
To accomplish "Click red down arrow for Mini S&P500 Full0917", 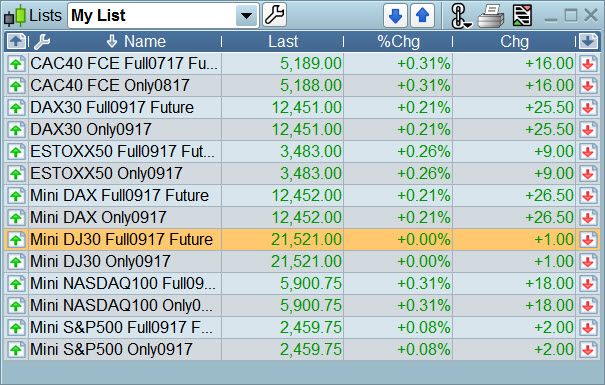I will (588, 328).
